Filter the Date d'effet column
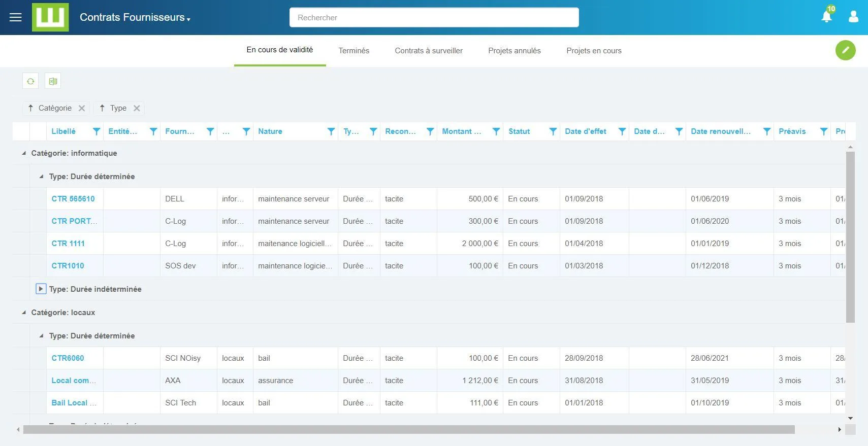Viewport: 868px width, 446px height. pyautogui.click(x=622, y=131)
